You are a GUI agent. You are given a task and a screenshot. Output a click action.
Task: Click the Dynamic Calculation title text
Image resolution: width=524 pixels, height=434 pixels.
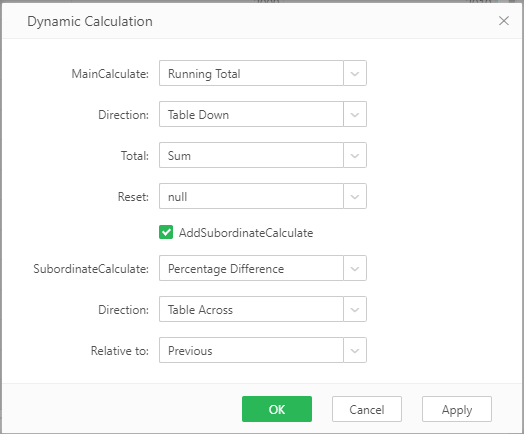[90, 21]
